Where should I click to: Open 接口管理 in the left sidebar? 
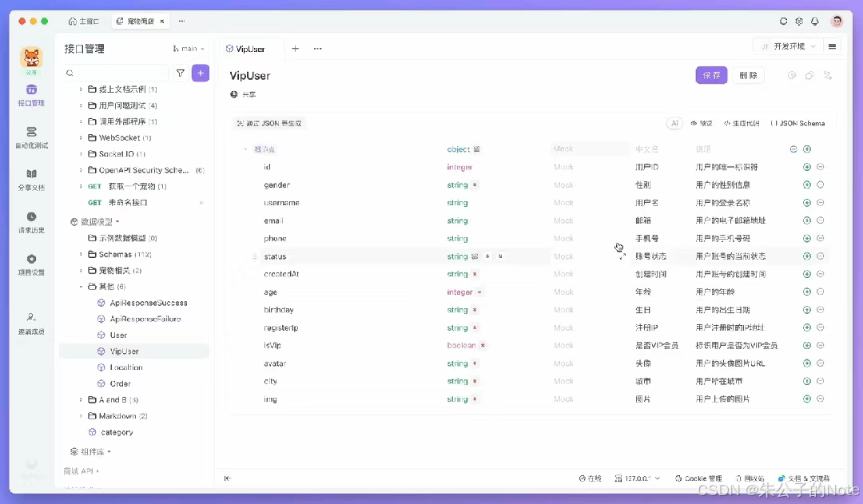click(31, 95)
